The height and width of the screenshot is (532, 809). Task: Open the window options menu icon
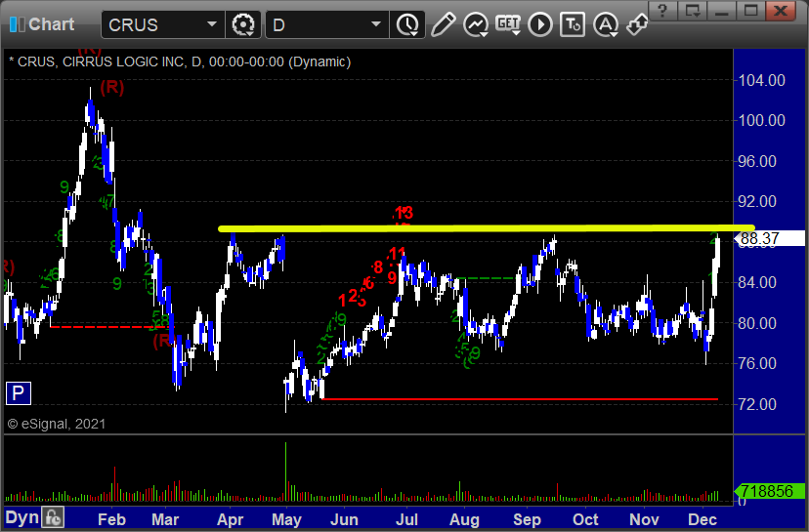click(x=693, y=11)
